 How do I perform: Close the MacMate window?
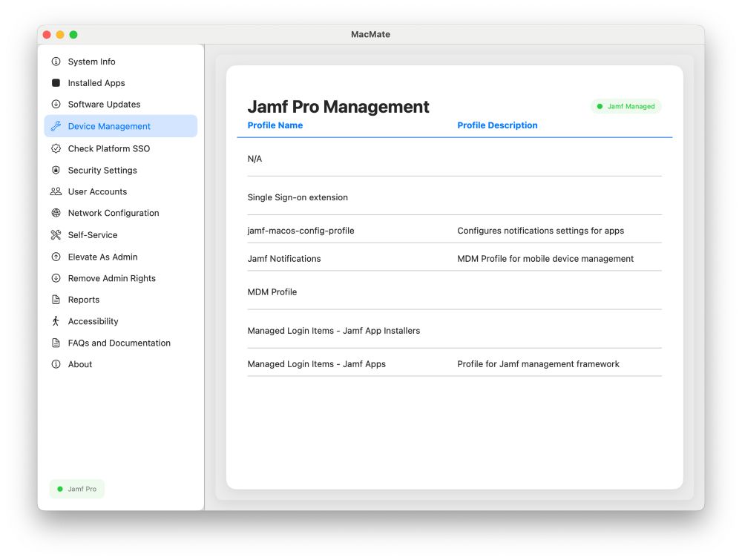tap(47, 35)
